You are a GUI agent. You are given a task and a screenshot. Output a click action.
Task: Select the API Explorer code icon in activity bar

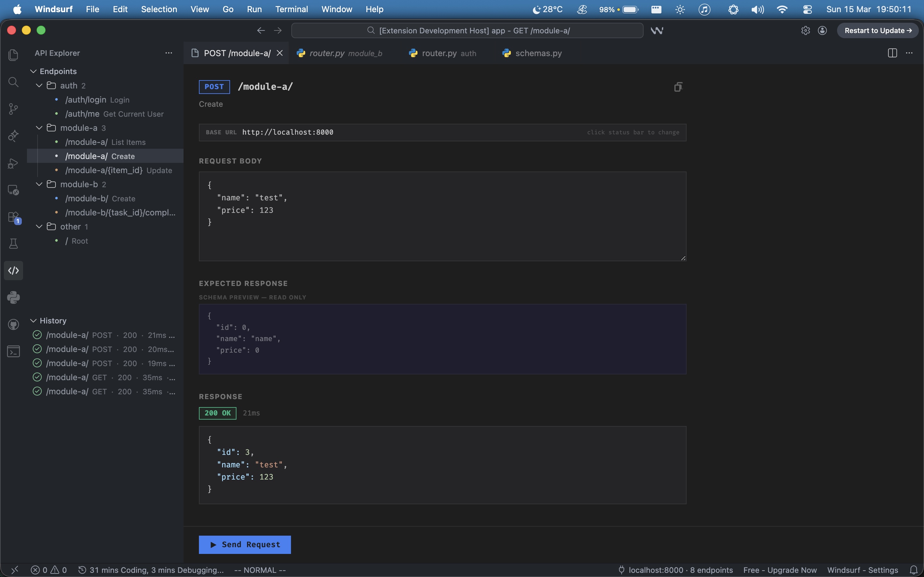tap(13, 271)
